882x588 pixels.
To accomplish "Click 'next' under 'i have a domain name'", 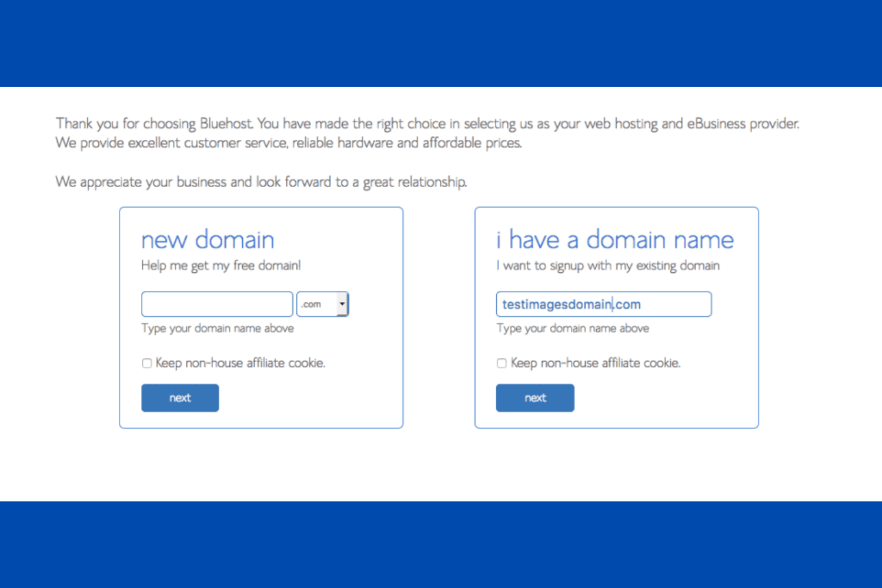I will (x=534, y=397).
